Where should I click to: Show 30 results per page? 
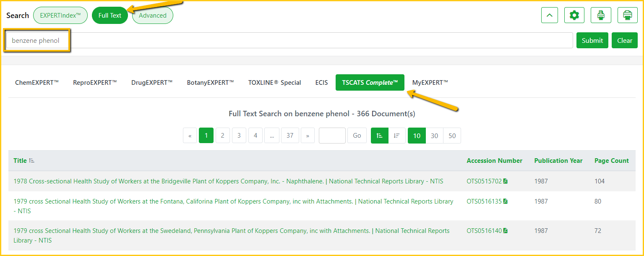pyautogui.click(x=434, y=136)
